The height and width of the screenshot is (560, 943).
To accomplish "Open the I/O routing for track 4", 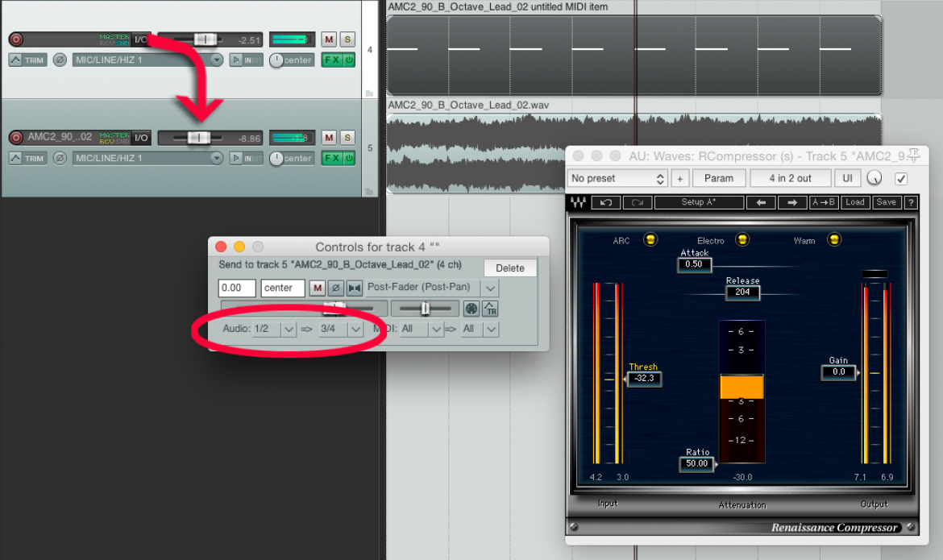I will pyautogui.click(x=141, y=39).
